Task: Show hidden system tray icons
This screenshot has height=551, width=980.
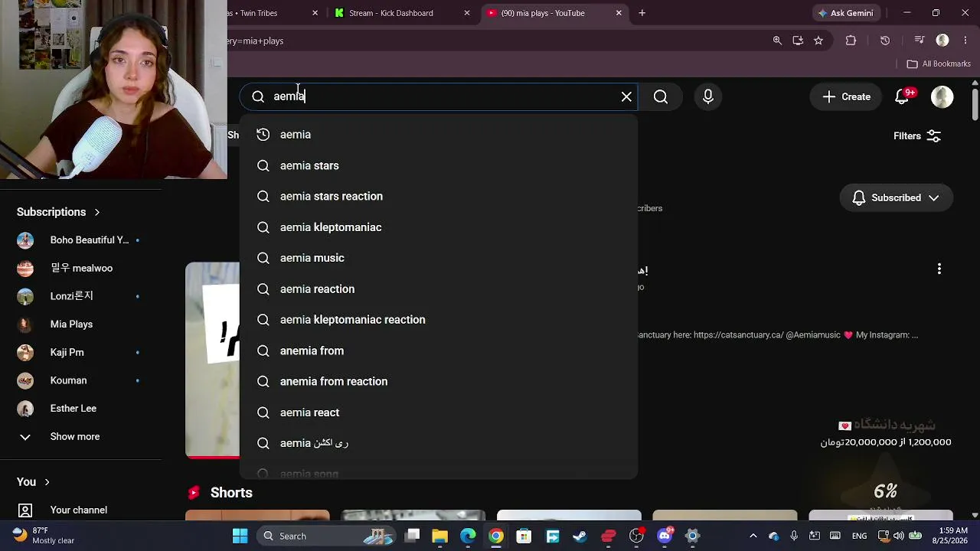Action: coord(753,536)
